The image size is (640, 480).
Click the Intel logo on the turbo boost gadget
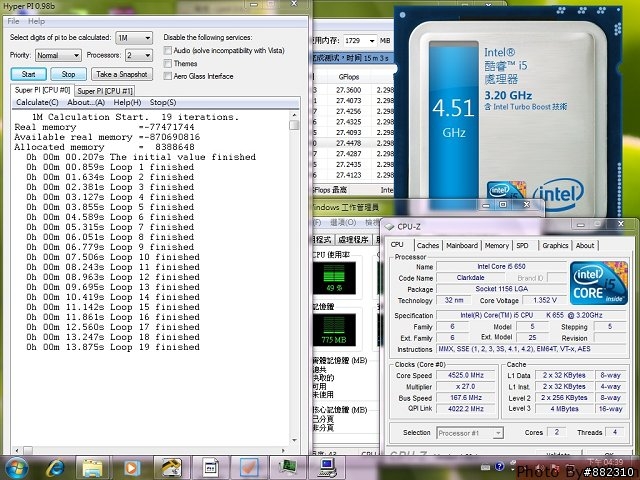coord(558,194)
